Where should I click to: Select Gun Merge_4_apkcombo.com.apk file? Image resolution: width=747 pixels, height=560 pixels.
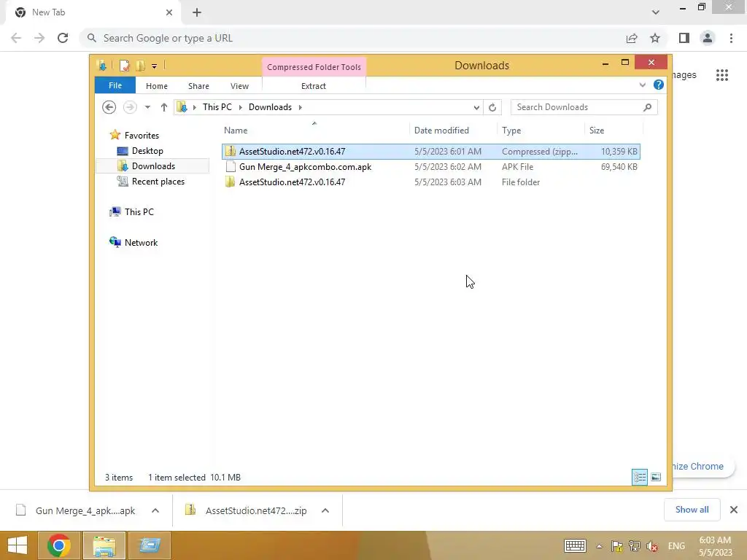[x=431, y=167]
